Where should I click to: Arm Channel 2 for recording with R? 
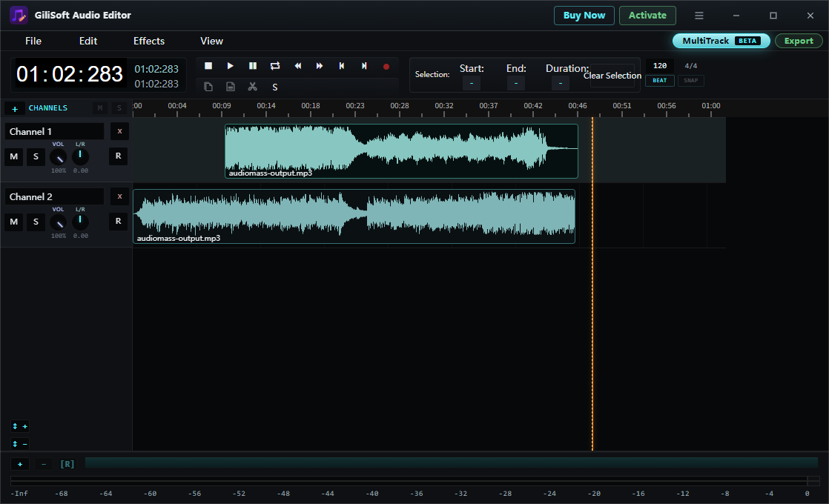tap(119, 221)
